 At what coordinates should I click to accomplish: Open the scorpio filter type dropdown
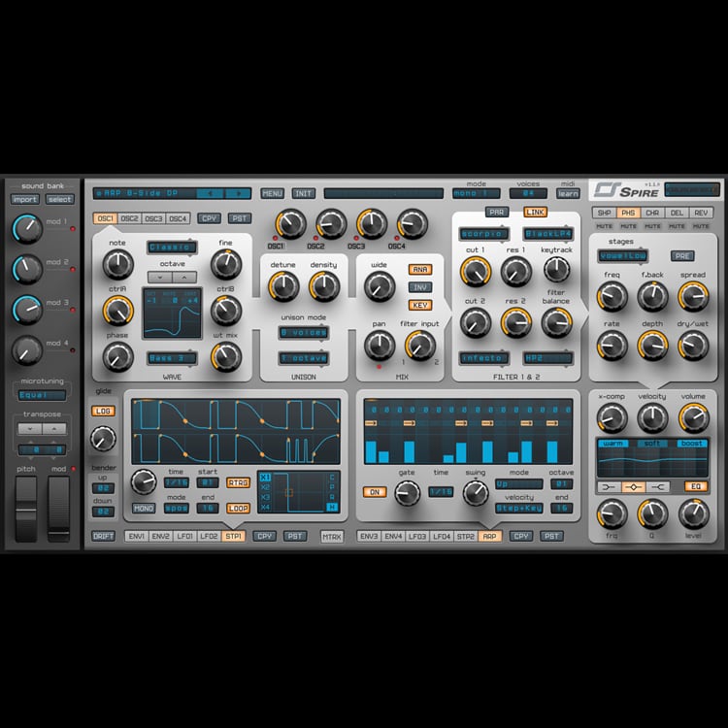pos(483,234)
